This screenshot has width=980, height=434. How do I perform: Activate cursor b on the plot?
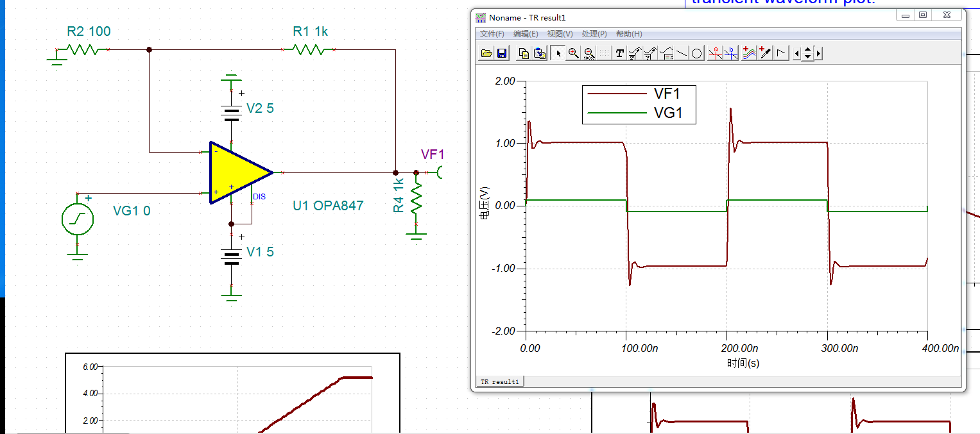pos(731,53)
